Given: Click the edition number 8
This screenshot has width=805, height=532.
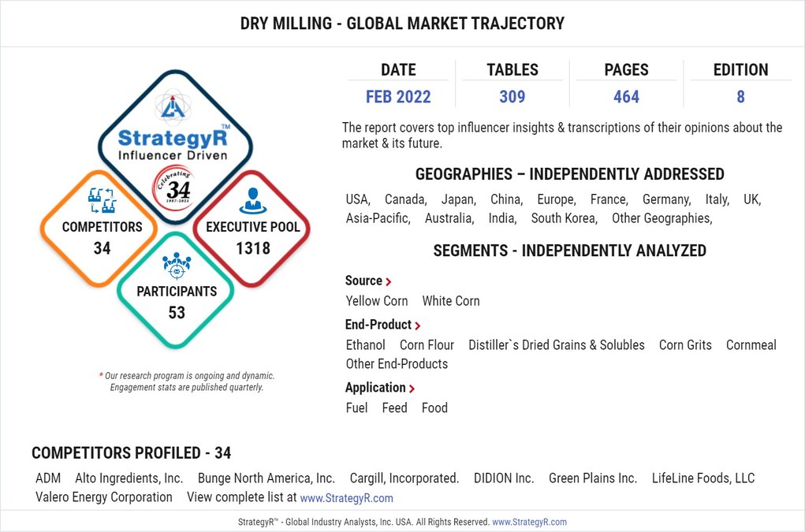Looking at the screenshot, I should point(740,96).
